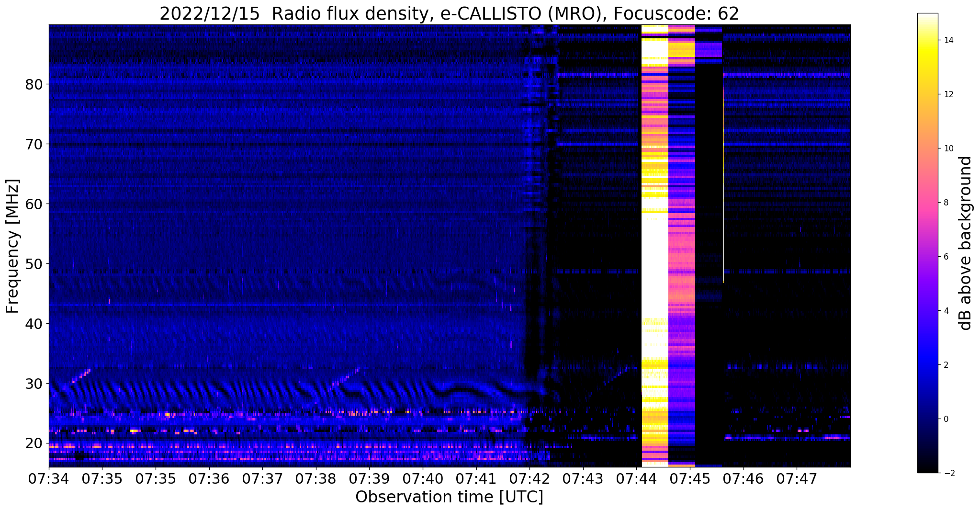Click the x-axis tick label 07:46
The height and width of the screenshot is (511, 980).
click(743, 478)
